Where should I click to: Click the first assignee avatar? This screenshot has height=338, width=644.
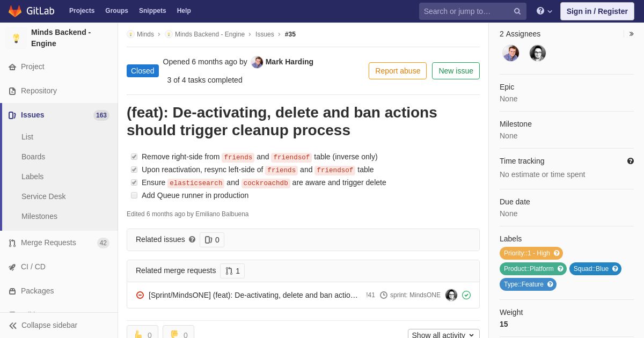point(511,53)
